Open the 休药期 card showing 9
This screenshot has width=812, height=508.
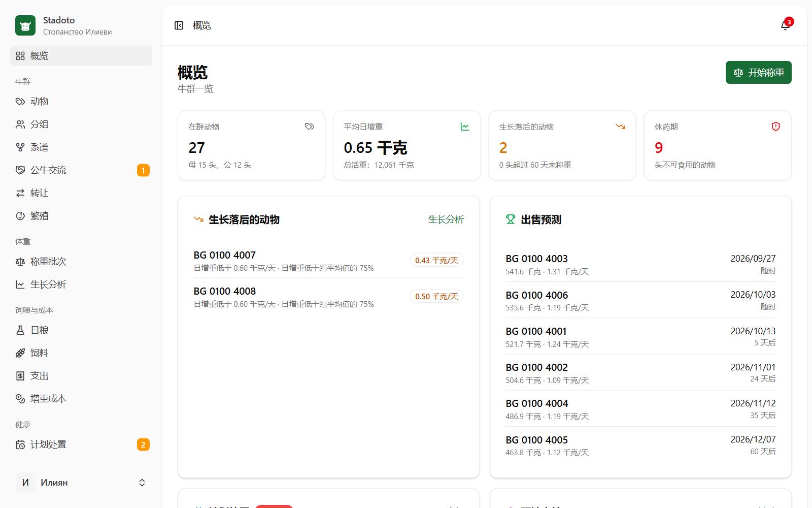pyautogui.click(x=717, y=145)
